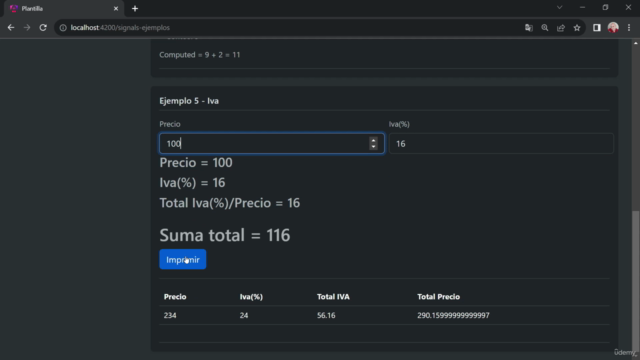Open the tab search dropdown chevron
Screen dimensions: 640x360
pos(560,7)
